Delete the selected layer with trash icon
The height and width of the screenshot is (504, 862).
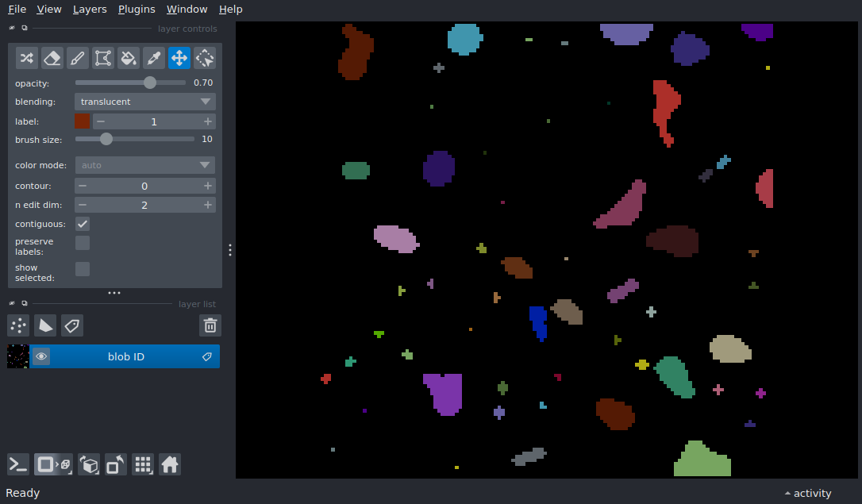(210, 325)
